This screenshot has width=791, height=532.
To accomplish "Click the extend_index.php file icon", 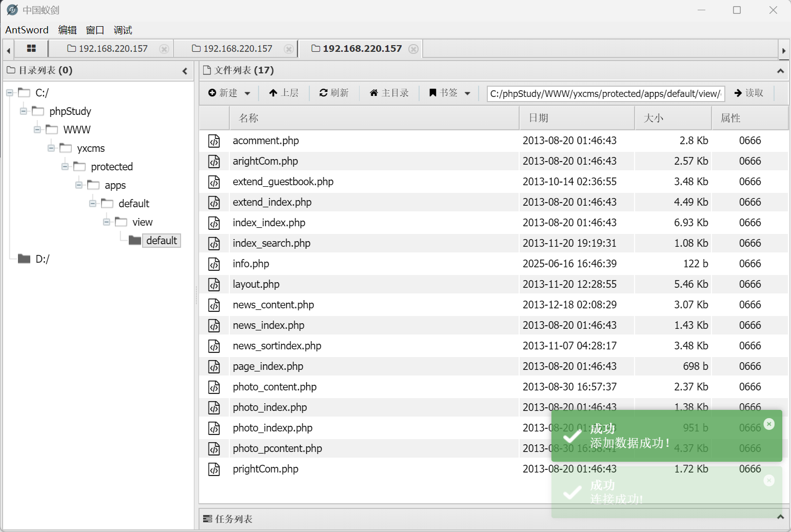I will coord(214,202).
